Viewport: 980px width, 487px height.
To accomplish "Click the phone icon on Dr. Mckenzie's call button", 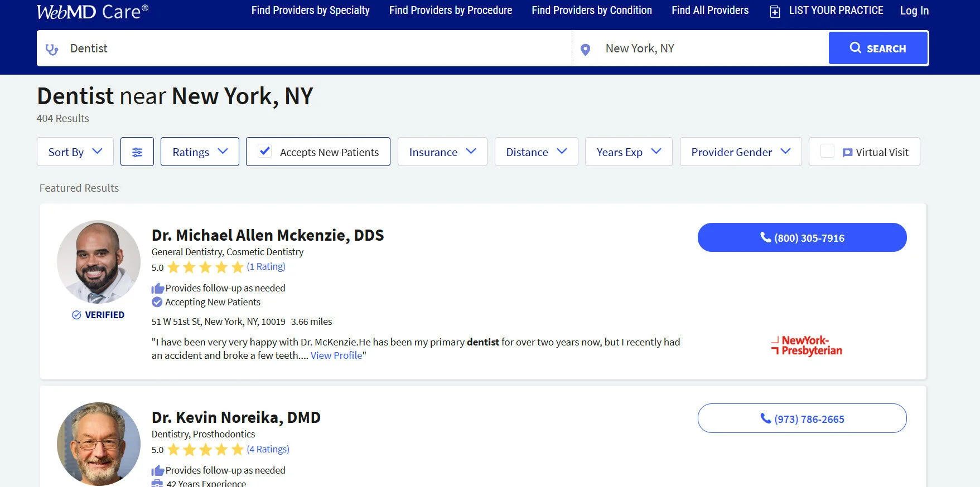I will 765,237.
